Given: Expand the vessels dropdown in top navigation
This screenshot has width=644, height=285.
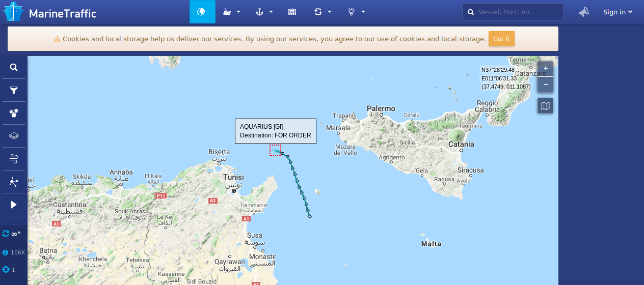Looking at the screenshot, I should click(x=232, y=12).
